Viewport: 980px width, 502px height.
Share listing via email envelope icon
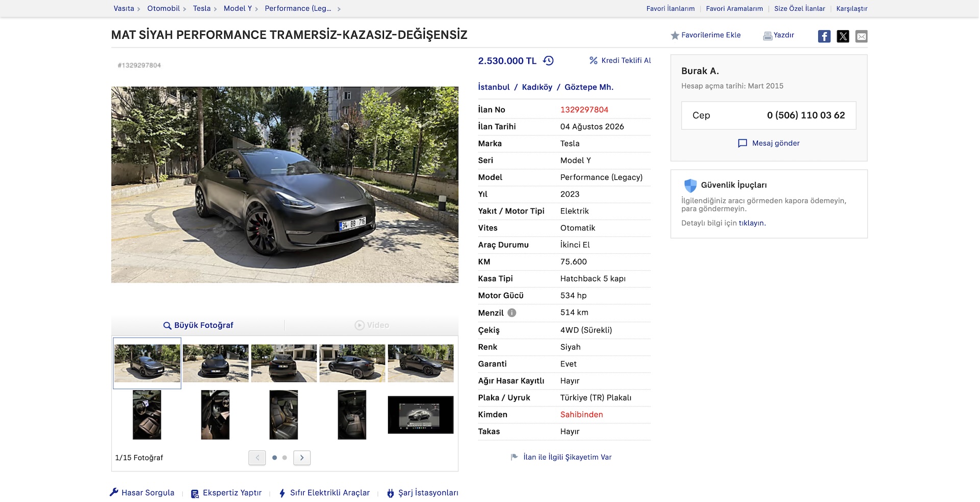(x=861, y=36)
